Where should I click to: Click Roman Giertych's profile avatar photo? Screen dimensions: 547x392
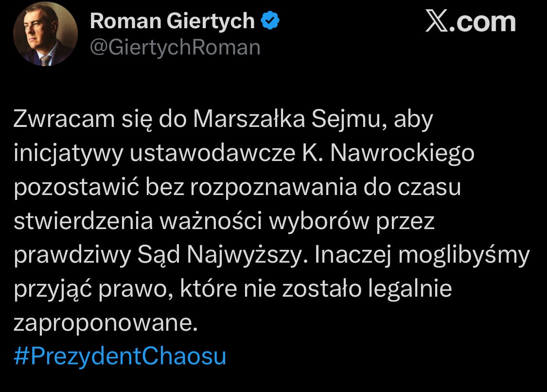(45, 37)
